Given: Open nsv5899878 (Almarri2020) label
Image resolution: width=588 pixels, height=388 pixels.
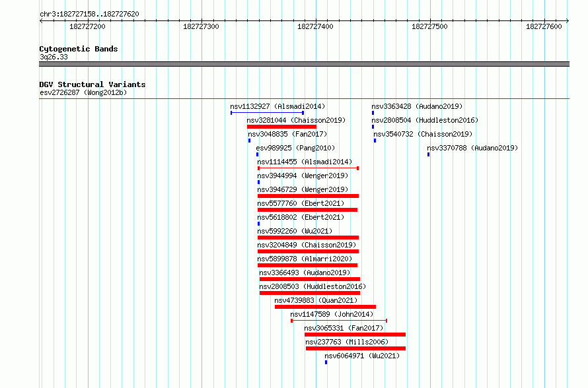Looking at the screenshot, I should tap(305, 259).
